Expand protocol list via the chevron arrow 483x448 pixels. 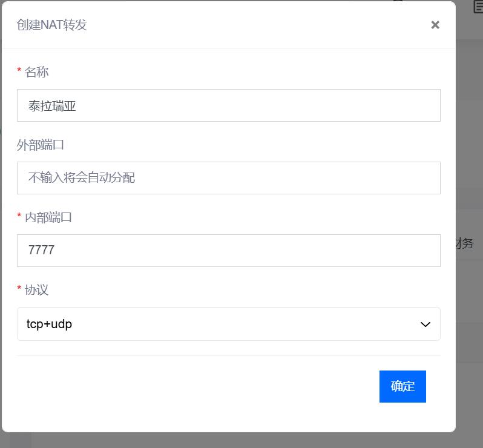click(x=425, y=324)
